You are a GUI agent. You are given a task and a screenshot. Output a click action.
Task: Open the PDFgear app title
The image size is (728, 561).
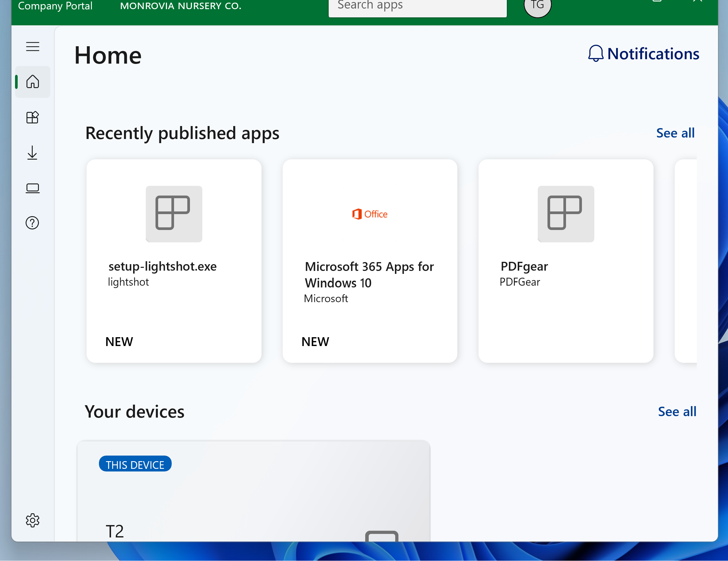524,266
